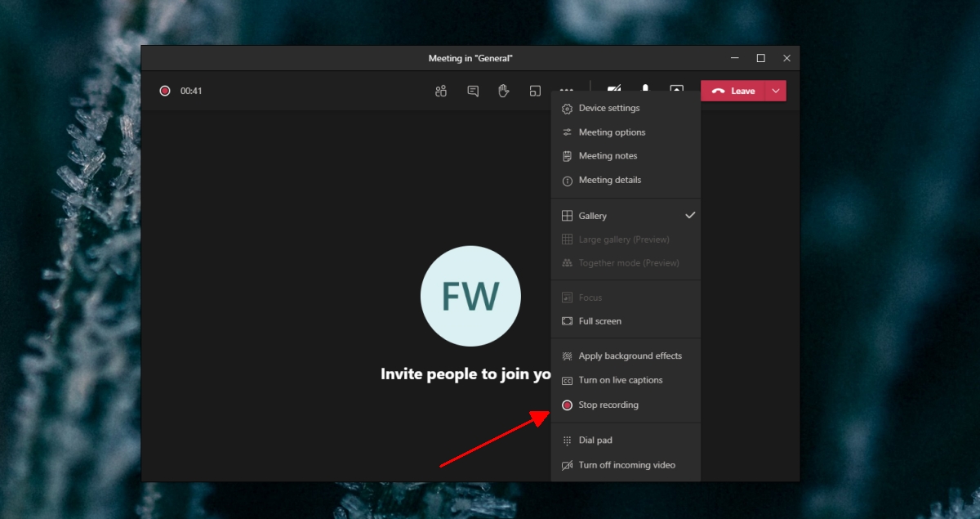
Task: Select Large gallery (Preview) option
Action: [626, 239]
